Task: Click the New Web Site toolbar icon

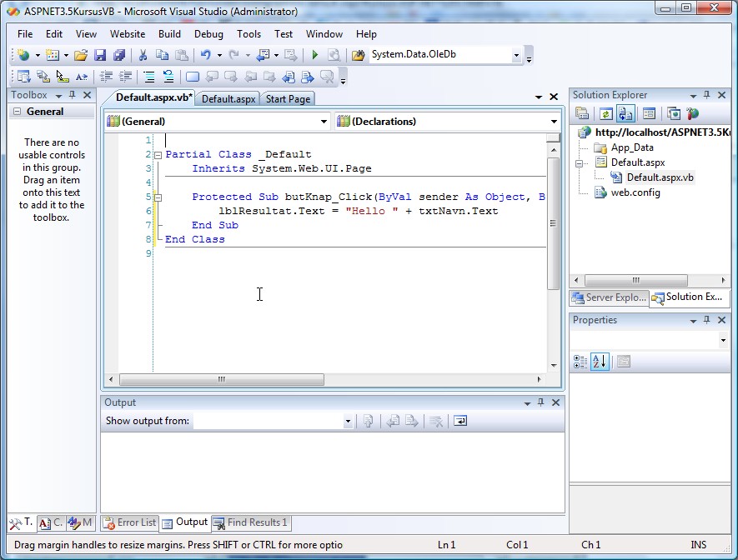Action: coord(23,55)
